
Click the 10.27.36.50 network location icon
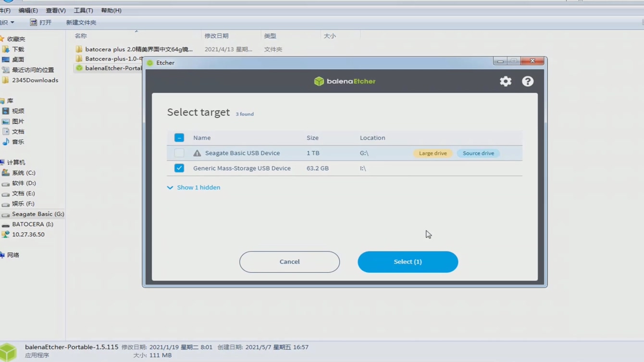(6, 235)
